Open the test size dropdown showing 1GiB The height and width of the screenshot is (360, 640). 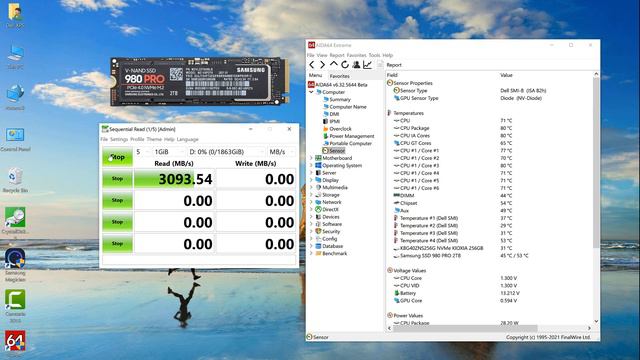(x=169, y=152)
